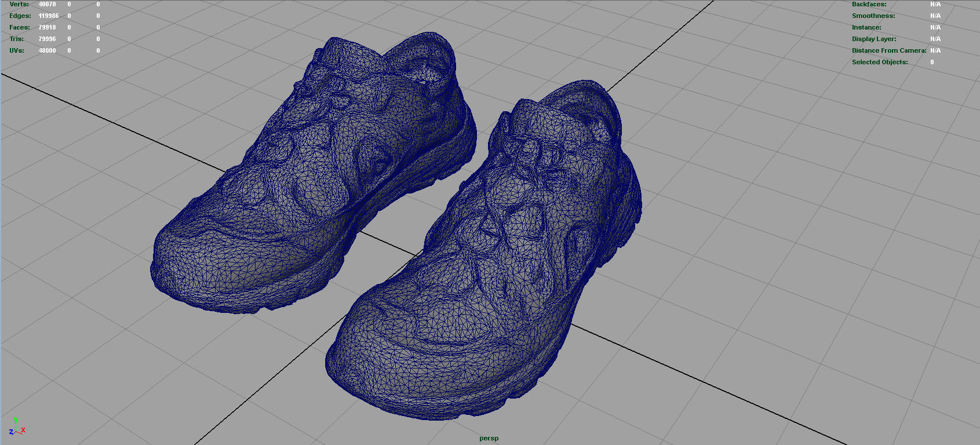The image size is (980, 445).
Task: Click the 'UVs:' heads-up display label
Action: pos(17,50)
